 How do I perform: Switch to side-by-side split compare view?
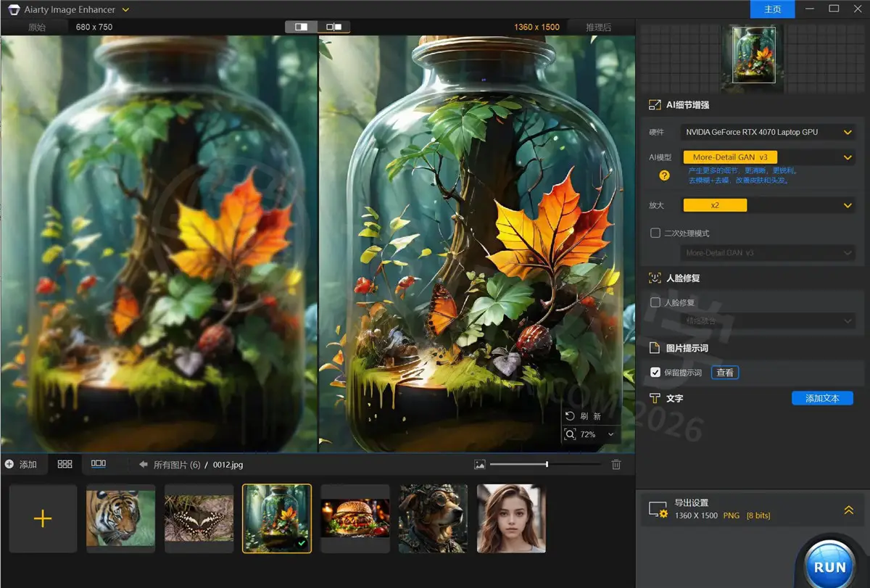point(302,27)
